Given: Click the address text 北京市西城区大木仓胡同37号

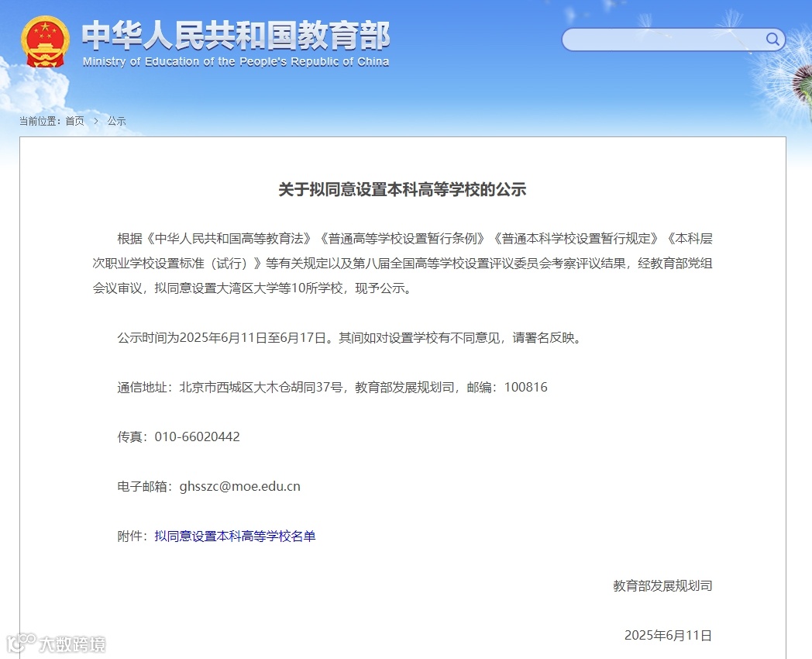Looking at the screenshot, I should (x=261, y=388).
